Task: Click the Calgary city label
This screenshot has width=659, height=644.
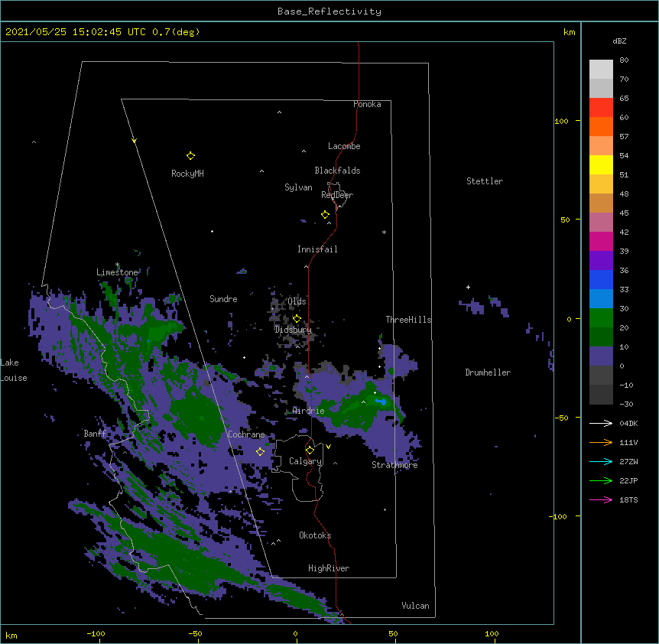Action: [305, 461]
